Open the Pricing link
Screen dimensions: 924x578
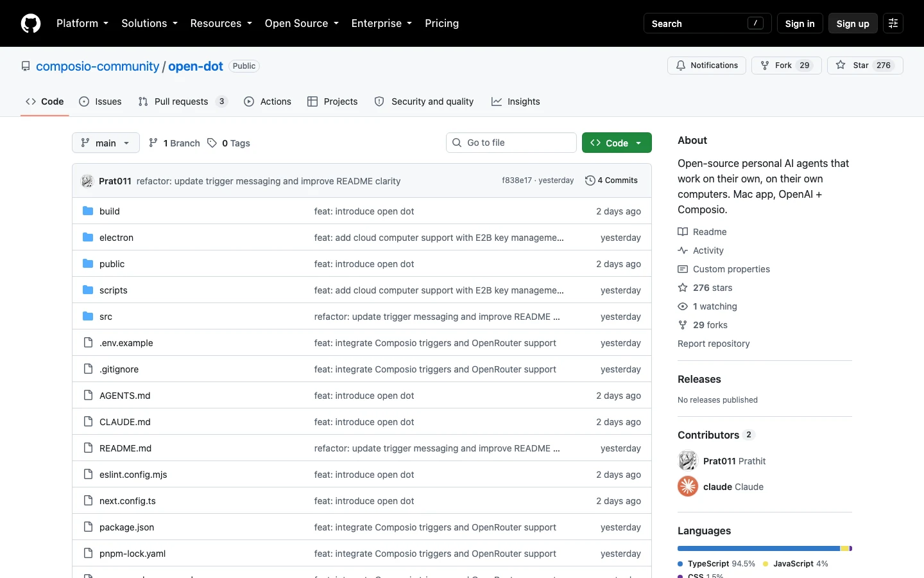pyautogui.click(x=441, y=23)
